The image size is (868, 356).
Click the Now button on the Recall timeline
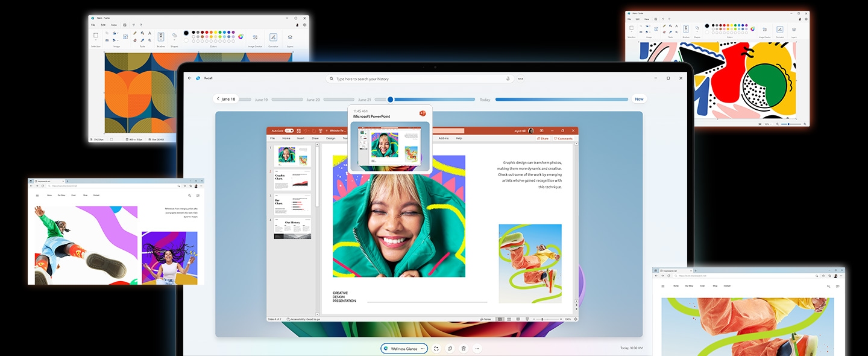(639, 99)
